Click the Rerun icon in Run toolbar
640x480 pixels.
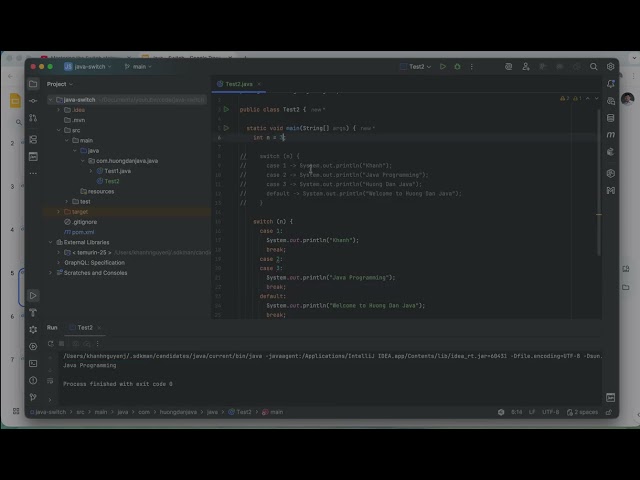(x=51, y=344)
